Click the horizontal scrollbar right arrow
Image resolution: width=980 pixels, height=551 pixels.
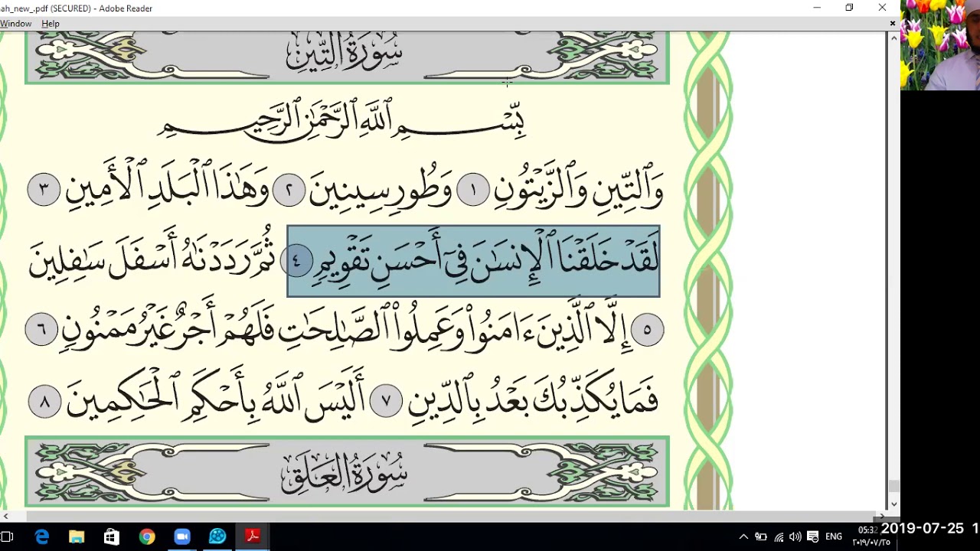pos(881,517)
